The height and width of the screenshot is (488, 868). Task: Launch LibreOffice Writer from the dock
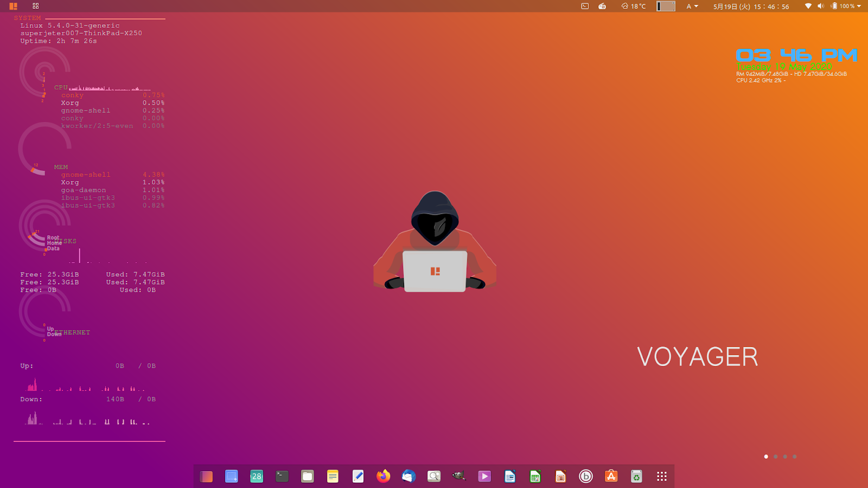[x=510, y=476]
